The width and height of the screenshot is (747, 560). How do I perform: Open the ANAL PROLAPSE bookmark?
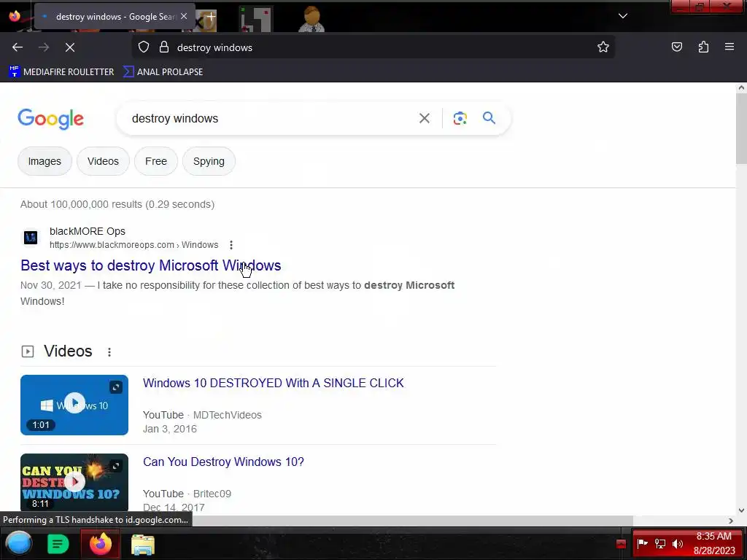click(x=163, y=72)
